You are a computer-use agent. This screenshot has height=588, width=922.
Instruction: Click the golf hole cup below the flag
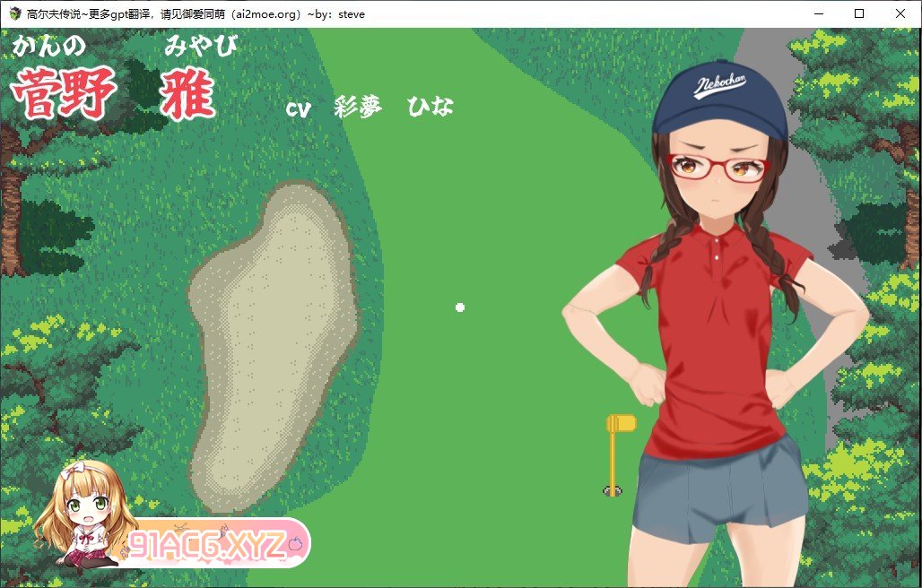coord(613,491)
